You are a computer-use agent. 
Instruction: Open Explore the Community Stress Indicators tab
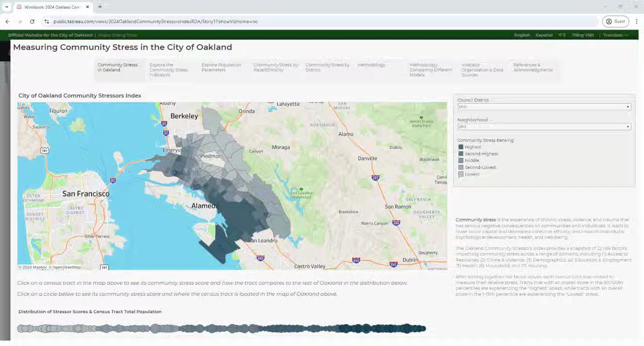[x=172, y=70]
